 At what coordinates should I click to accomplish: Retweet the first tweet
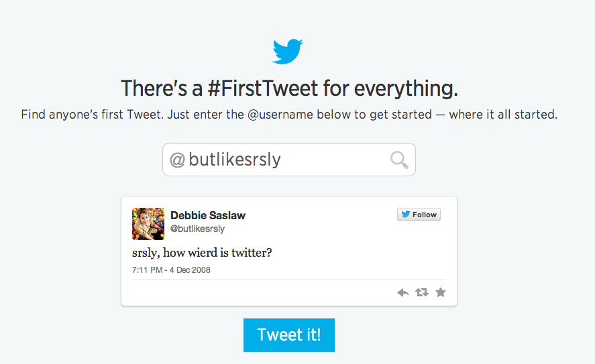(422, 292)
